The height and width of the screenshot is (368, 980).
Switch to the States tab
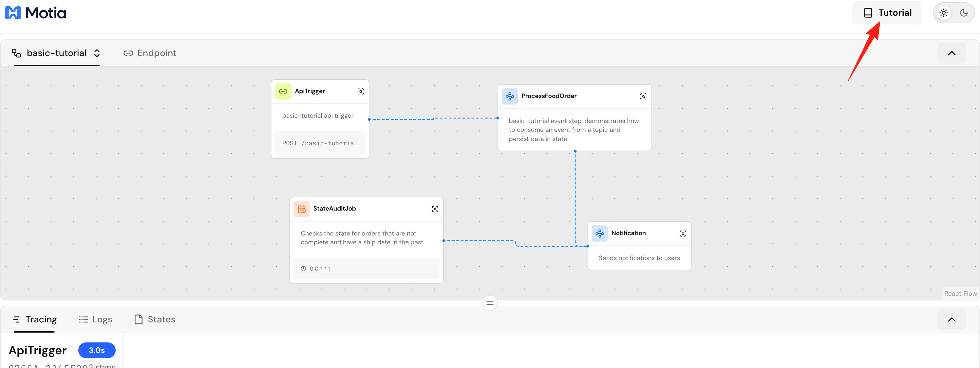pos(155,319)
